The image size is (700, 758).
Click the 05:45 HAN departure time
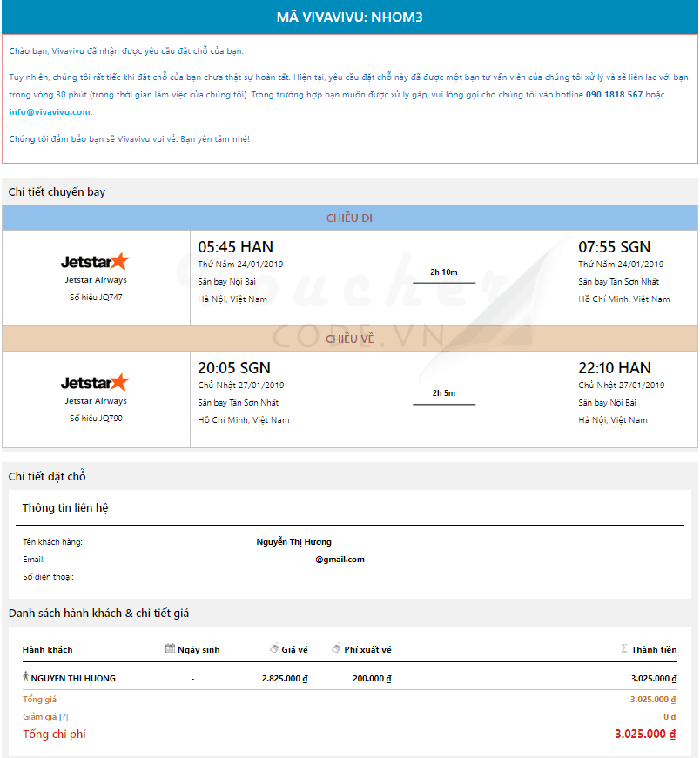(235, 247)
